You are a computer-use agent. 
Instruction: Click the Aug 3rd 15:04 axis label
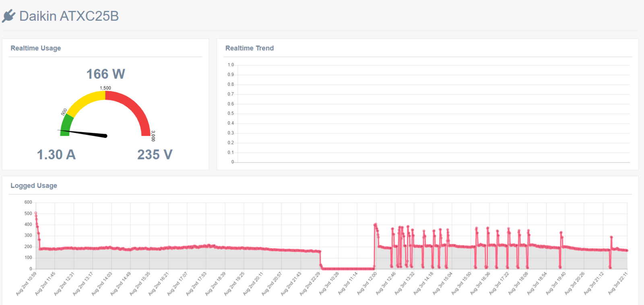[442, 284]
